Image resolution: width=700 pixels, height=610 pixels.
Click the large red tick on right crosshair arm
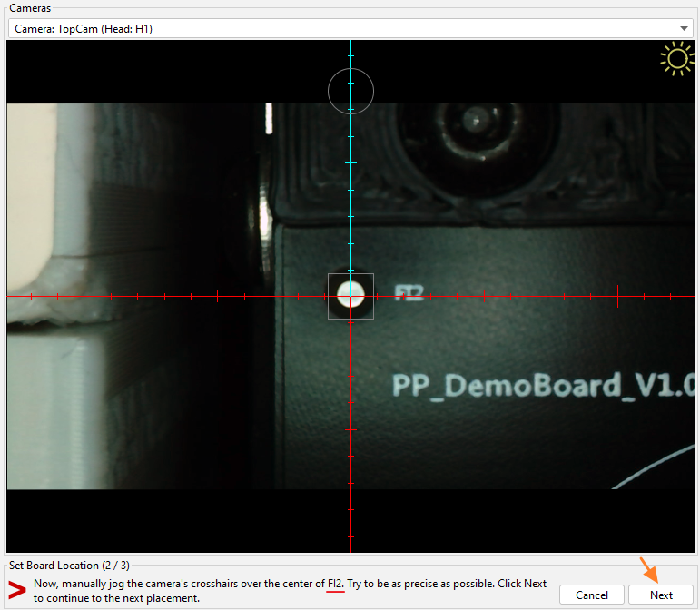[617, 296]
